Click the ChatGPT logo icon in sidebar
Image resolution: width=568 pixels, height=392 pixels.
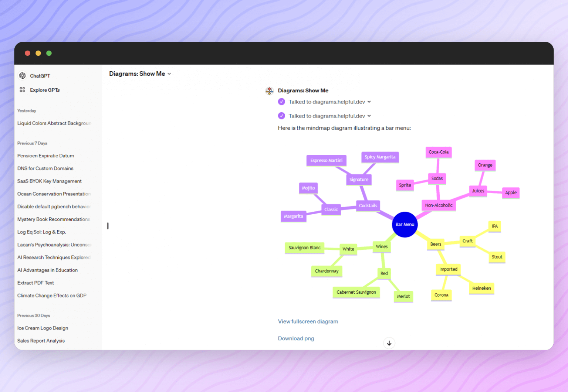coord(23,76)
